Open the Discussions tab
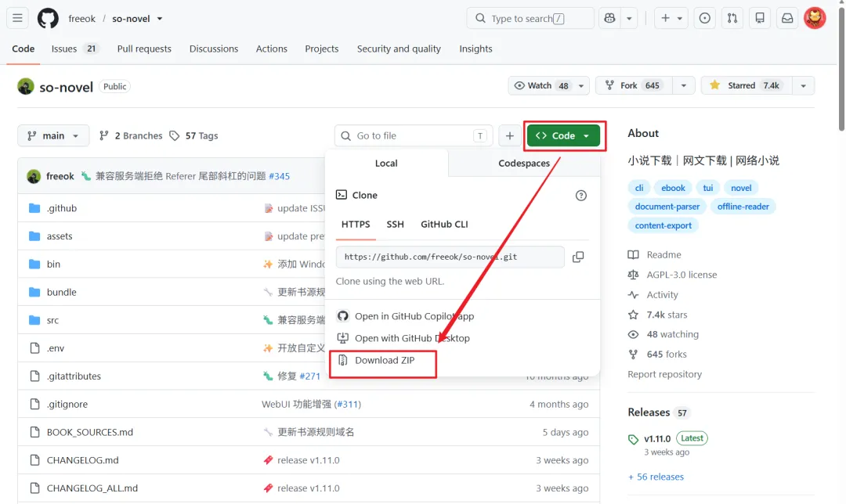This screenshot has height=504, width=846. pos(214,49)
